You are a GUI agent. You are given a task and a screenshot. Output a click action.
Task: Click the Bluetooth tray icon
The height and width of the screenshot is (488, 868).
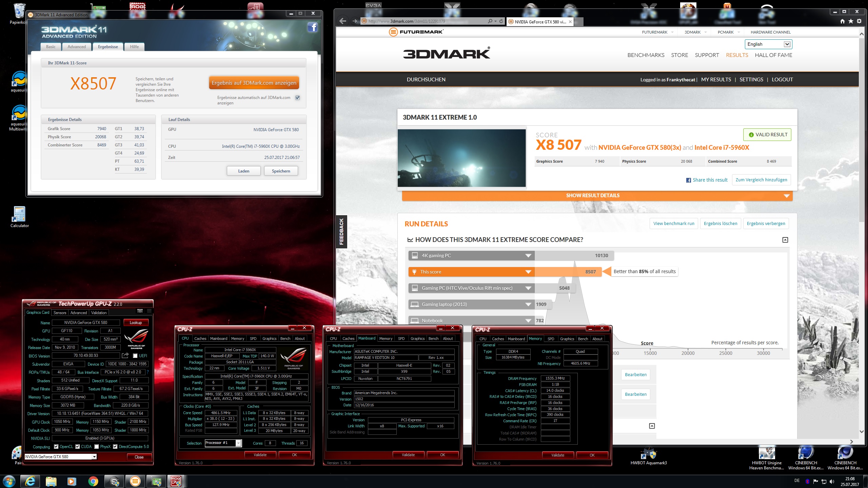tap(807, 481)
